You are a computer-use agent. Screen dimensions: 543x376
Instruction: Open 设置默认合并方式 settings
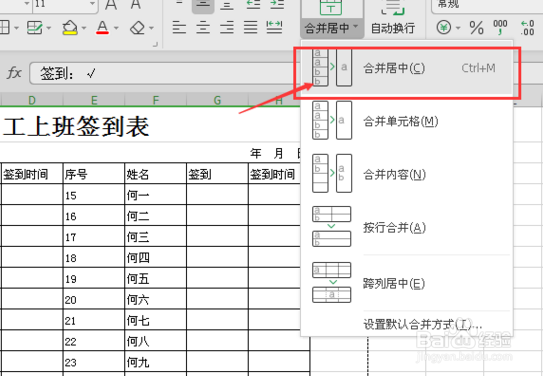(x=422, y=325)
